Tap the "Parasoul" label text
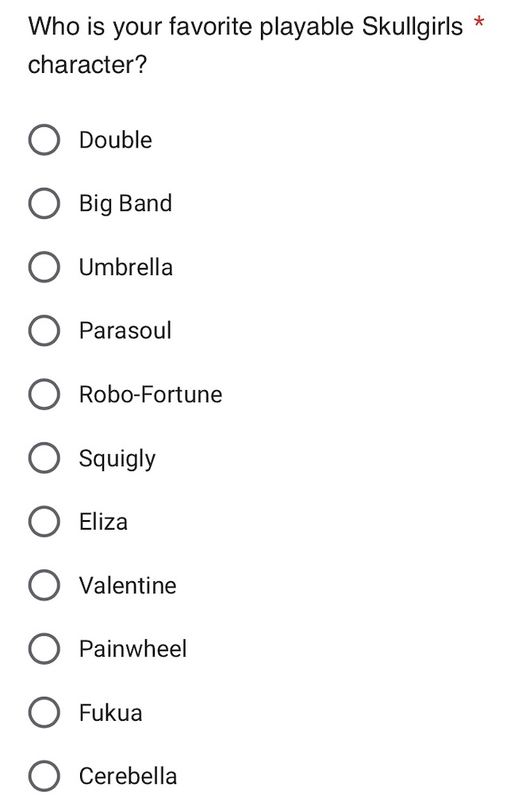This screenshot has width=522, height=812. coord(125,331)
